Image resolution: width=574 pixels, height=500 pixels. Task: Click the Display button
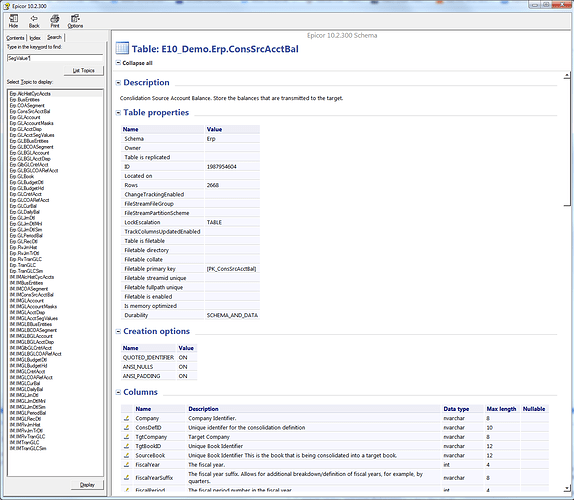[x=87, y=485]
